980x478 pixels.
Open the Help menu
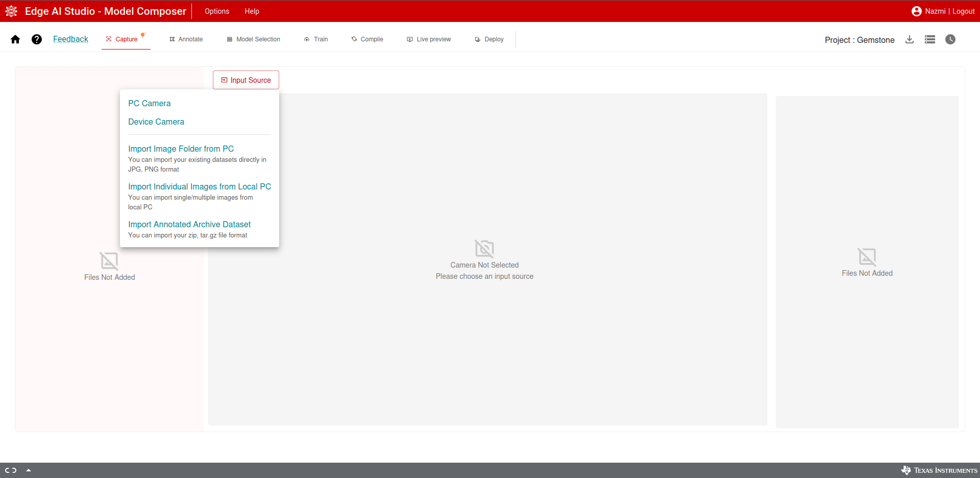[252, 11]
